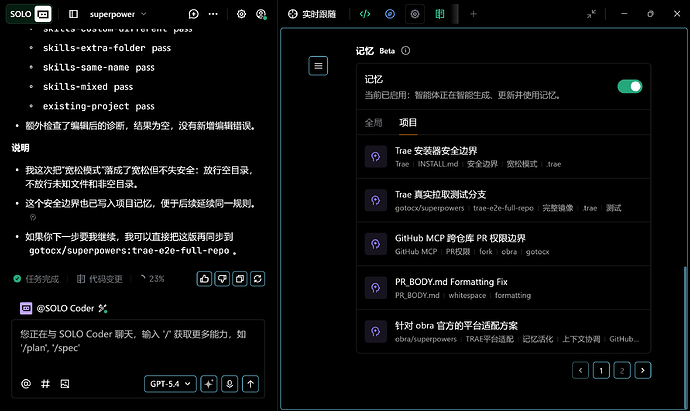Click the small memory icon under 这个安全边界 bullet
This screenshot has width=690, height=411.
[33, 217]
